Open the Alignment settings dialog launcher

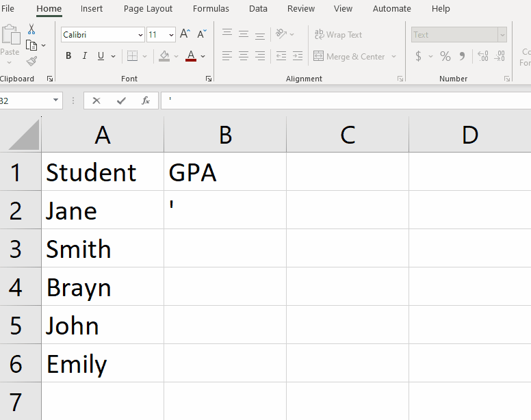point(400,79)
